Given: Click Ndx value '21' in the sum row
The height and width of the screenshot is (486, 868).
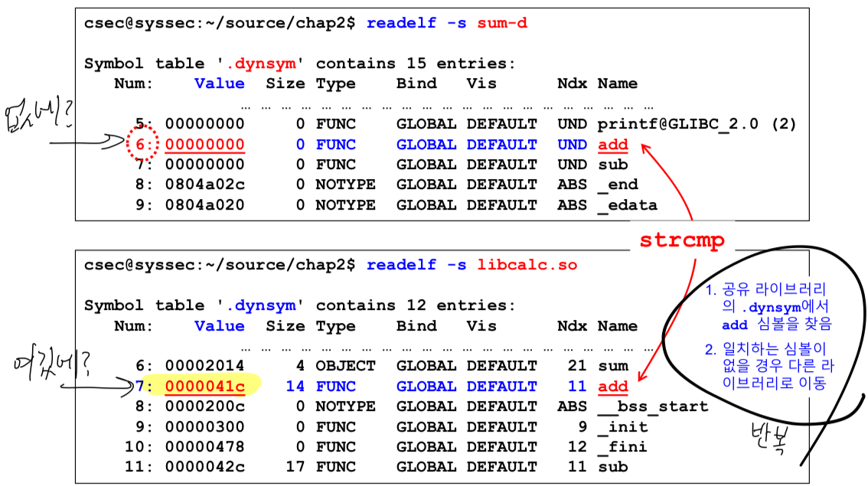Looking at the screenshot, I should [577, 366].
